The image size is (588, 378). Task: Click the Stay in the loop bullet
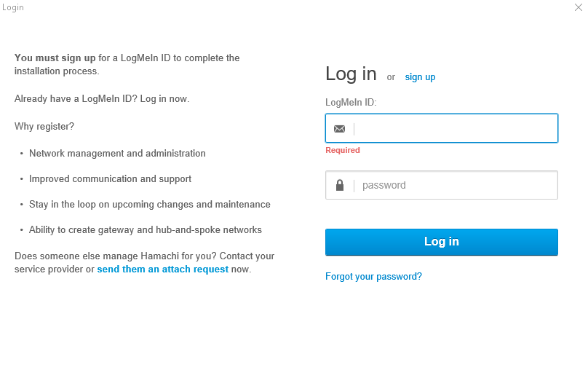[149, 205]
